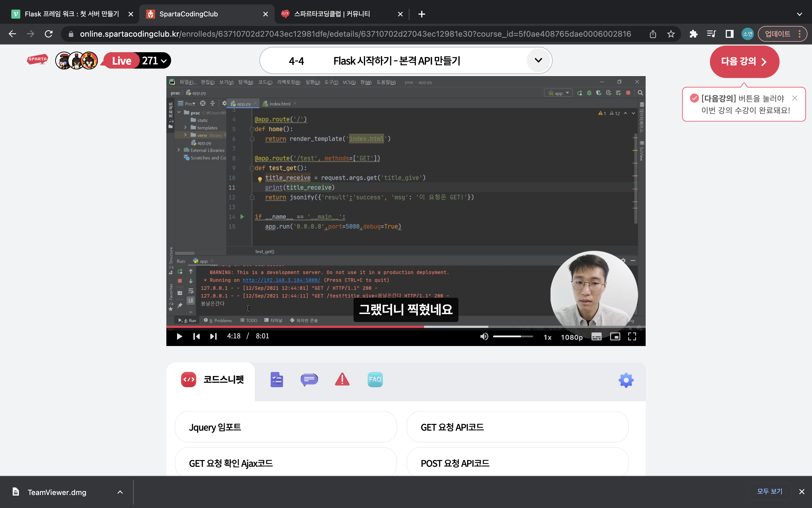Open the FAQ icon tab
The width and height of the screenshot is (812, 508).
tap(375, 380)
